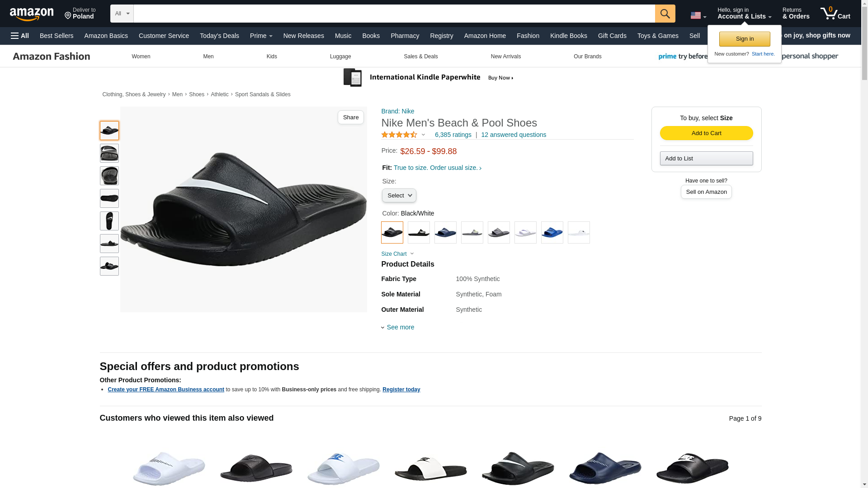Open the 12 answered questions link

pos(513,135)
